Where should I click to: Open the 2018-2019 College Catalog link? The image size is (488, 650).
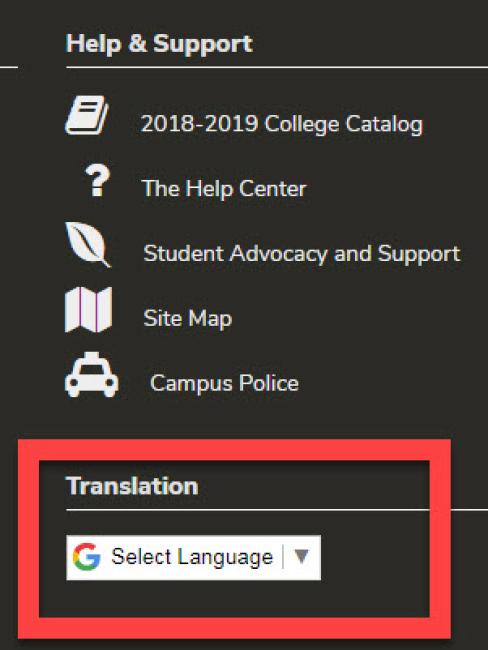pos(282,124)
